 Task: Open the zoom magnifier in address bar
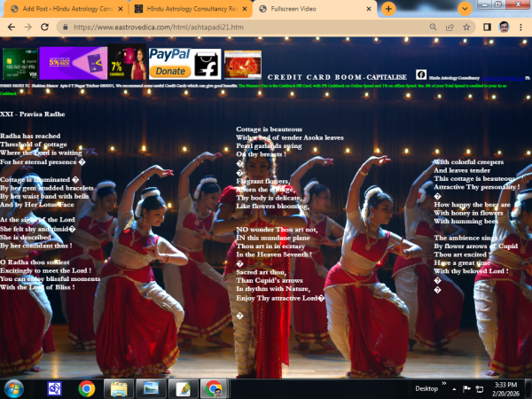point(431,27)
